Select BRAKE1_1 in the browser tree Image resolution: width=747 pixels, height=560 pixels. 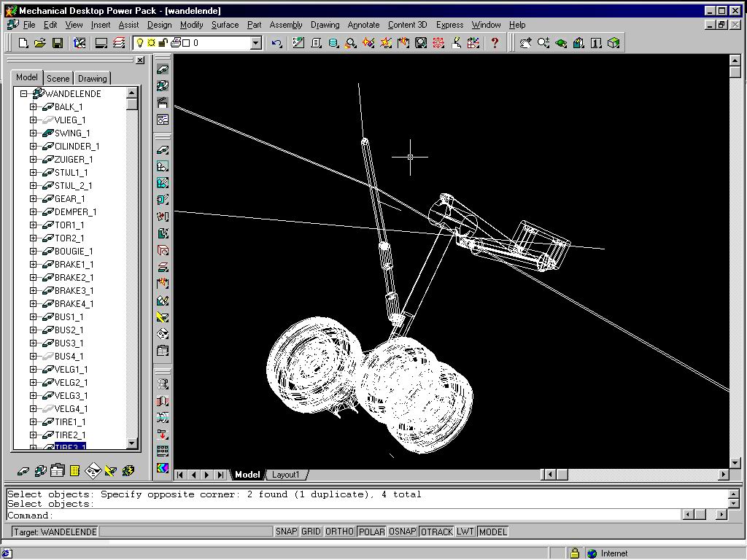coord(74,265)
